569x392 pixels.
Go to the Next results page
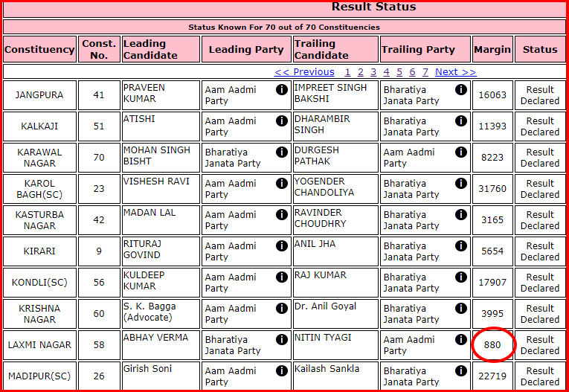[x=456, y=72]
